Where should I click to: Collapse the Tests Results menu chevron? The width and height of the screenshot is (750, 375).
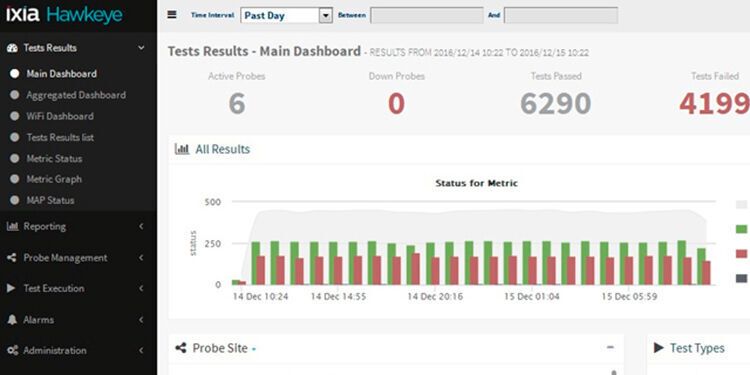click(x=141, y=48)
